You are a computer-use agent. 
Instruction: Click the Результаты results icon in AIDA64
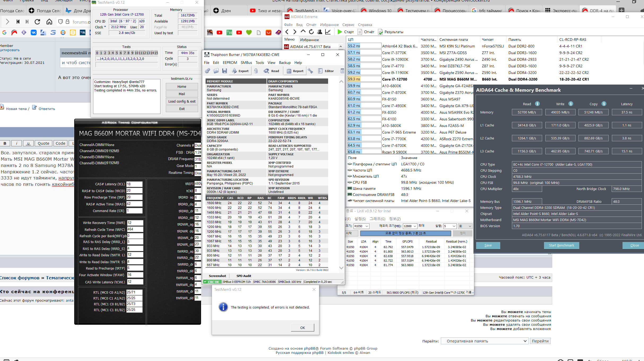point(381,32)
